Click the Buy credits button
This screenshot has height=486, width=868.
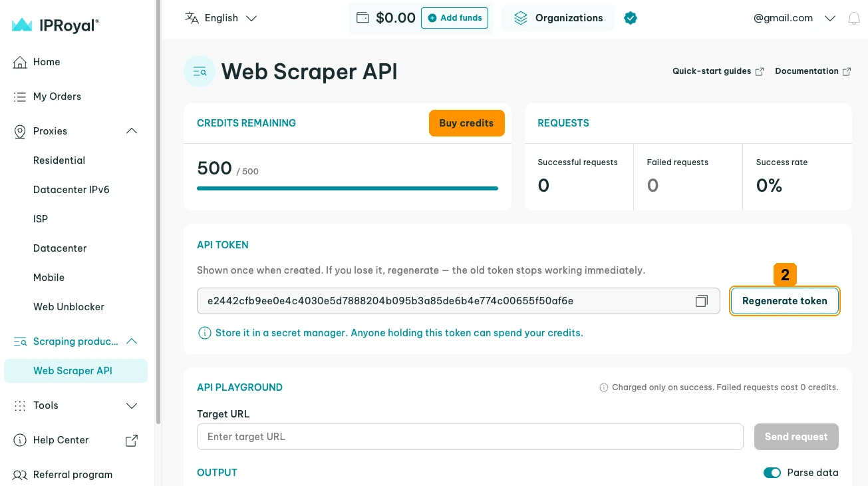[466, 123]
